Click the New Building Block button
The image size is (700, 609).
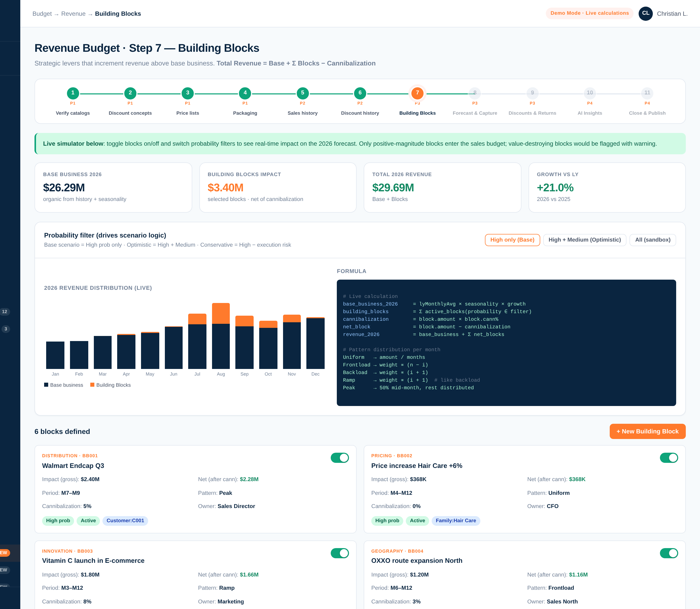[x=647, y=431]
